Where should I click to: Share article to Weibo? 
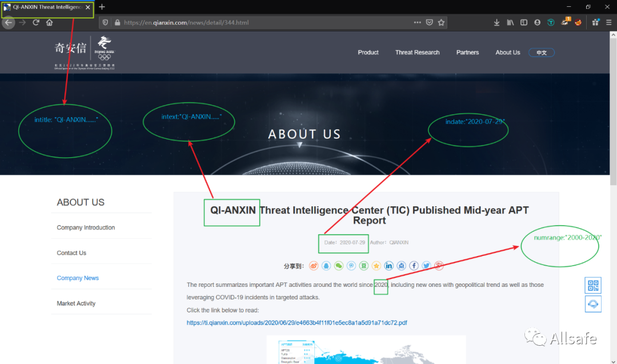(314, 266)
